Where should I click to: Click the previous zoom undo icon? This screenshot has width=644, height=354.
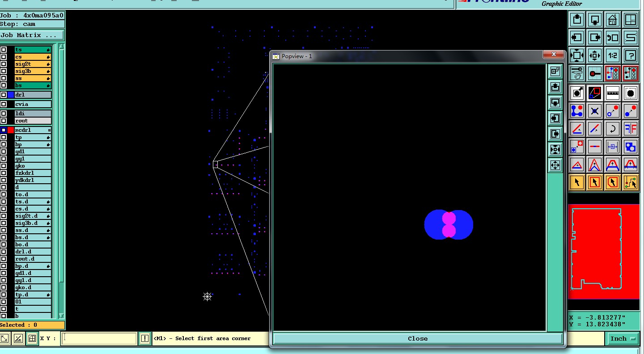pos(613,38)
